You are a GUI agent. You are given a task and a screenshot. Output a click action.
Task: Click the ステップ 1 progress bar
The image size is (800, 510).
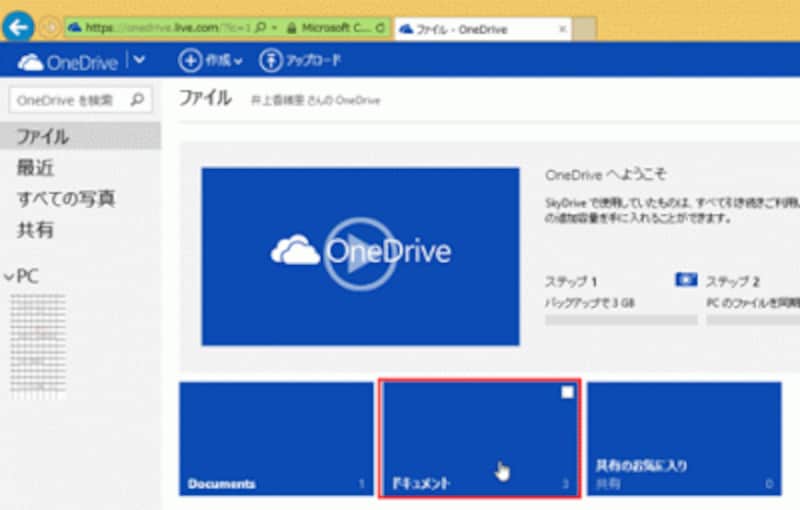click(x=621, y=320)
